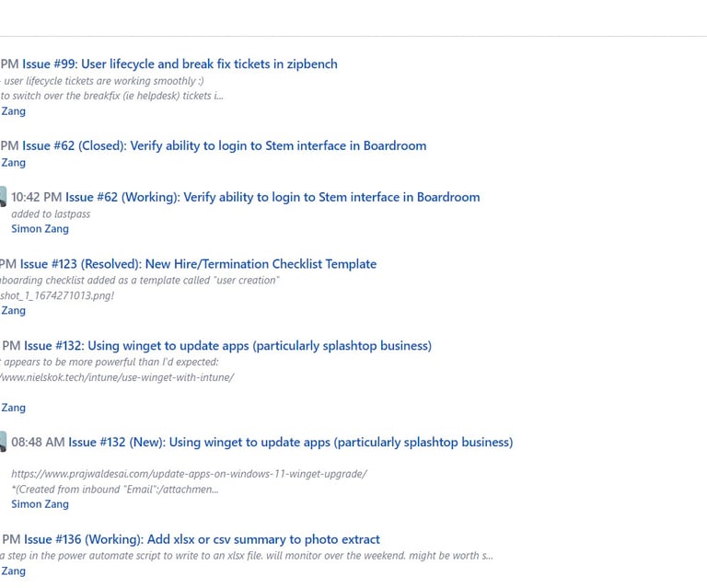Open Issue #62 (Closed) Boardroom link
This screenshot has width=707, height=588.
click(224, 146)
